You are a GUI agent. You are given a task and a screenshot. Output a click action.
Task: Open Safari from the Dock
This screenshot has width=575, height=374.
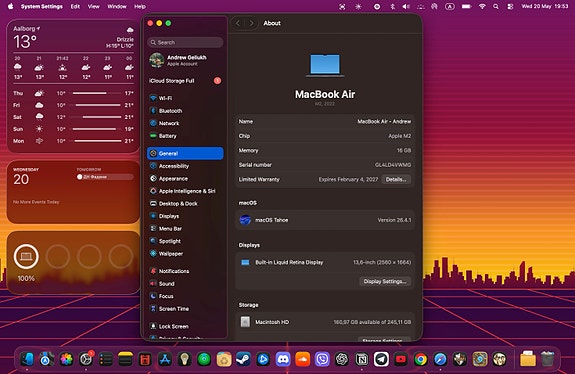coord(440,359)
